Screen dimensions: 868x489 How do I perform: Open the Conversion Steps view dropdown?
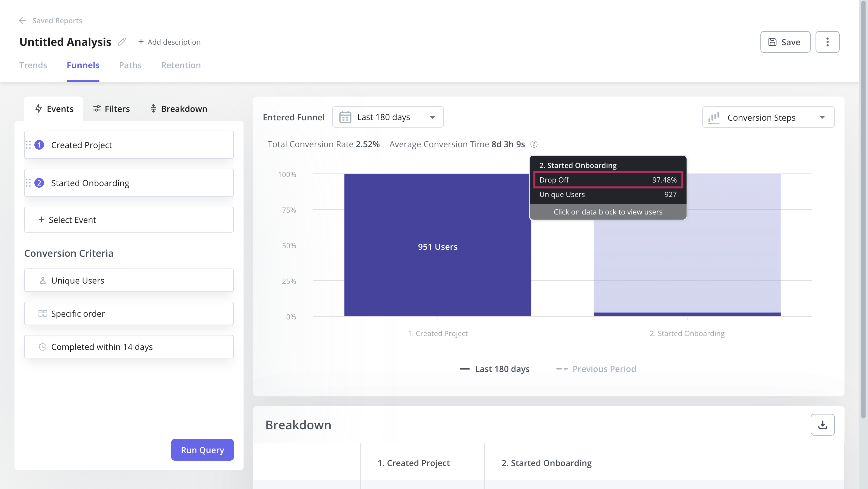coord(768,117)
